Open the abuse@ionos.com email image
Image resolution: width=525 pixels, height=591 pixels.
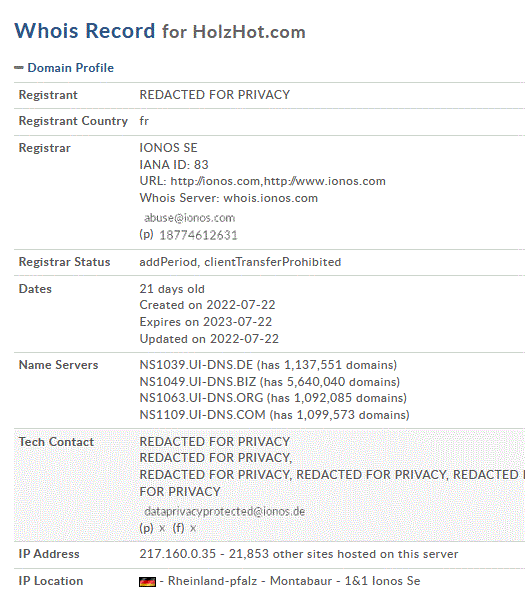click(190, 218)
